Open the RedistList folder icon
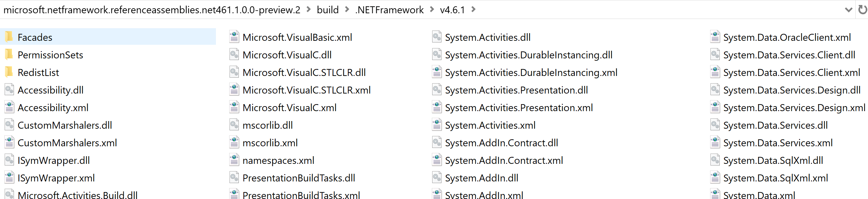 click(9, 72)
